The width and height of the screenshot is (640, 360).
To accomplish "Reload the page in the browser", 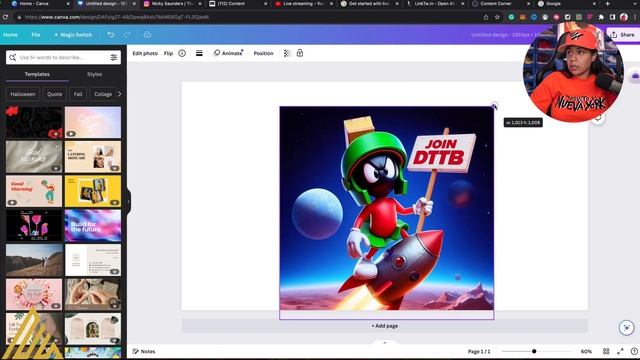I will pyautogui.click(x=5, y=17).
